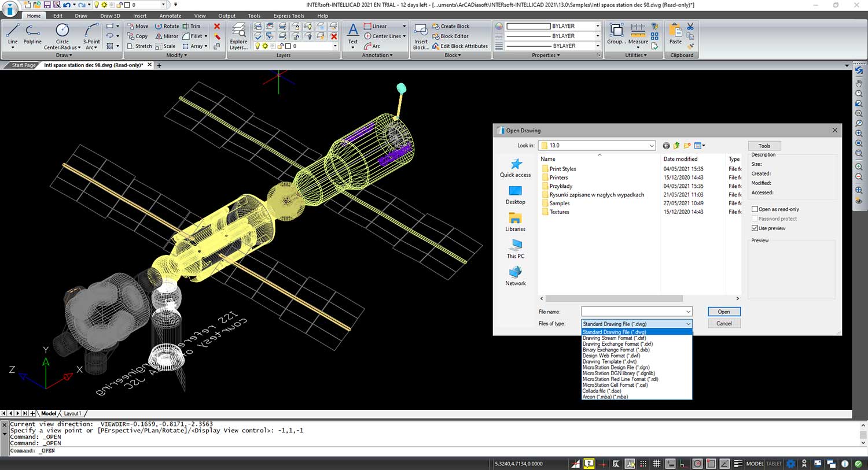Uncheck the Use preview checkbox
Image resolution: width=868 pixels, height=470 pixels.
click(755, 228)
